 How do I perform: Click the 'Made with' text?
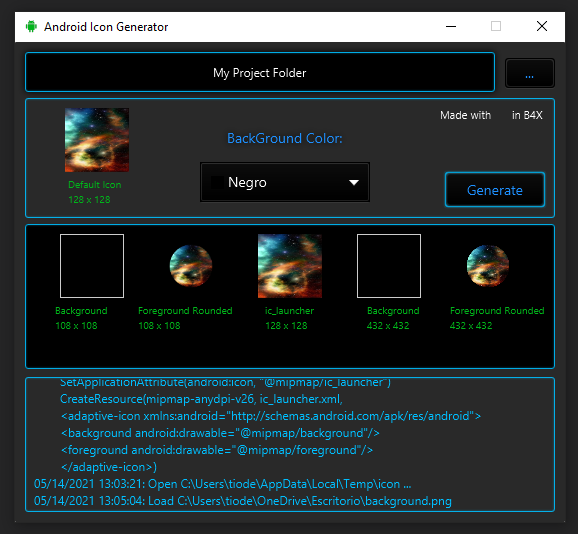(466, 115)
